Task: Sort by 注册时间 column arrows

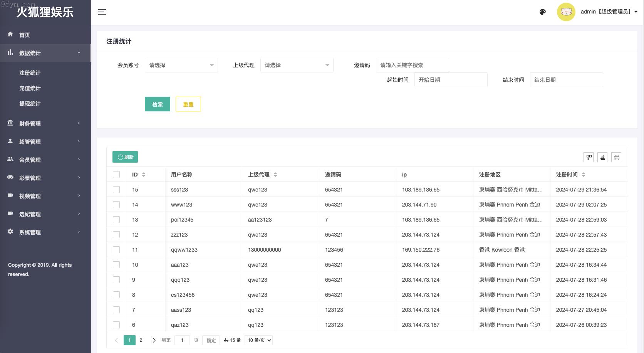Action: tap(584, 175)
